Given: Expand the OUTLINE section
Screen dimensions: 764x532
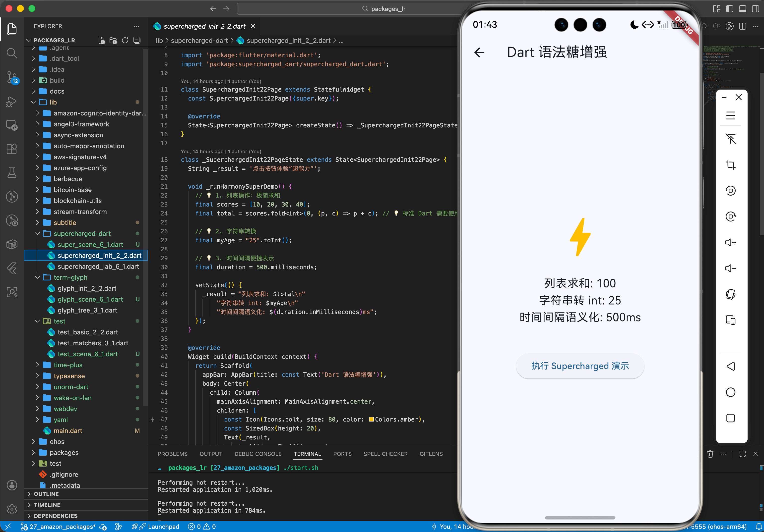Looking at the screenshot, I should coord(46,494).
